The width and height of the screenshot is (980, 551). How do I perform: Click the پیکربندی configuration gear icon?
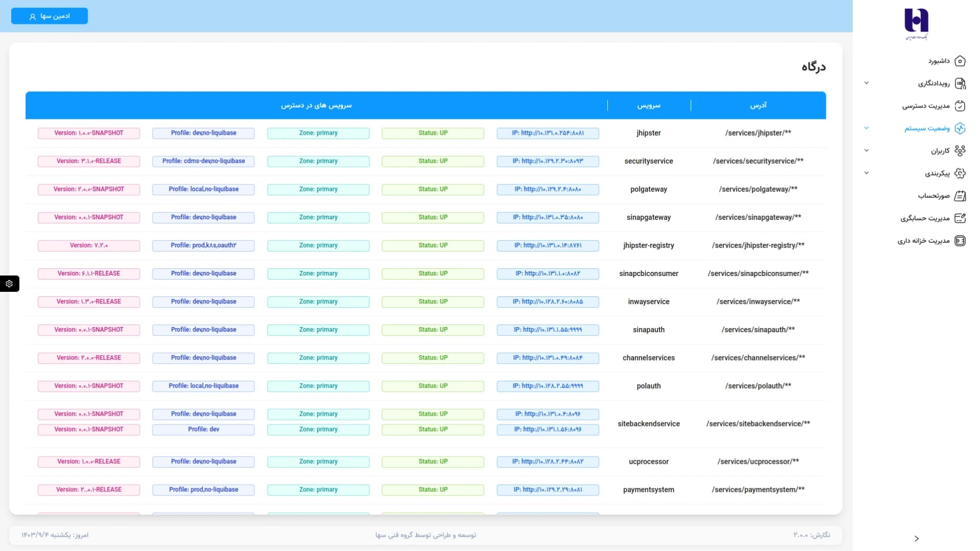[x=960, y=173]
